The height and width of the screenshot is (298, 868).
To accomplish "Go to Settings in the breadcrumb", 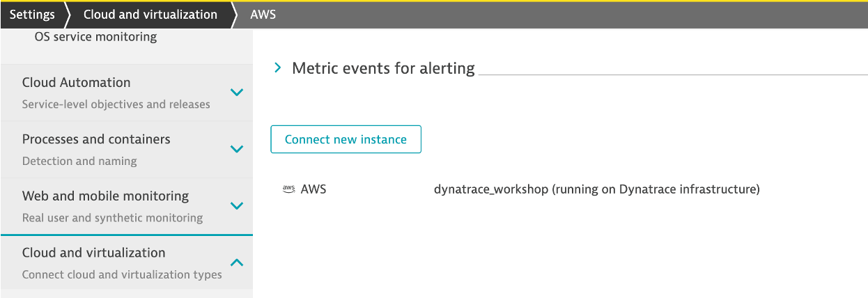I will [32, 15].
